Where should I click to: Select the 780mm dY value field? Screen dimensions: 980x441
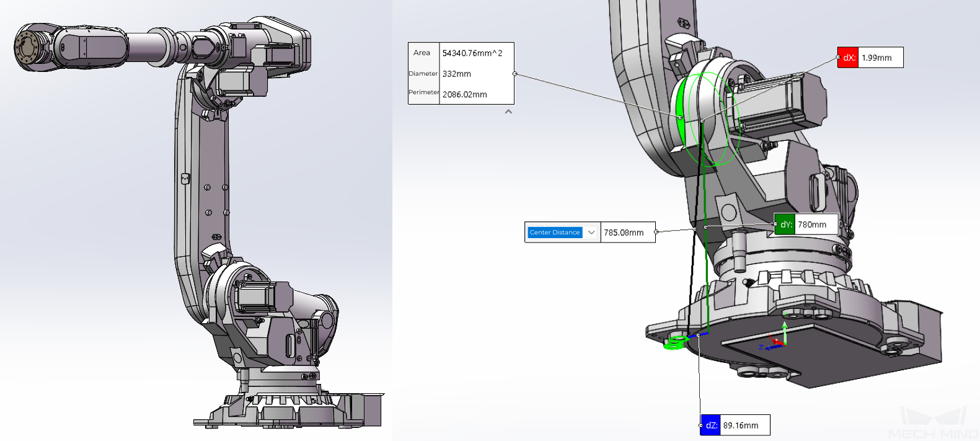click(x=816, y=225)
